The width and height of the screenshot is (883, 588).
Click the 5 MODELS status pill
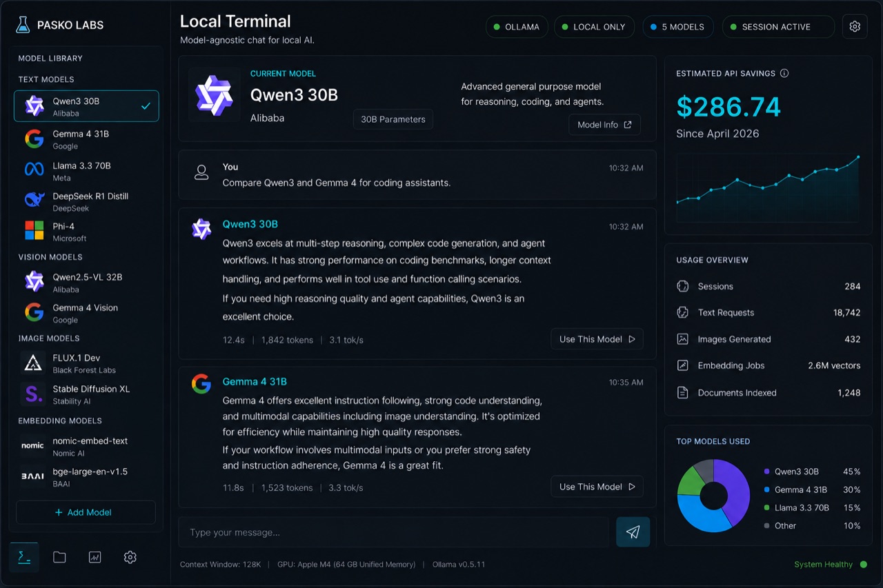(x=677, y=27)
